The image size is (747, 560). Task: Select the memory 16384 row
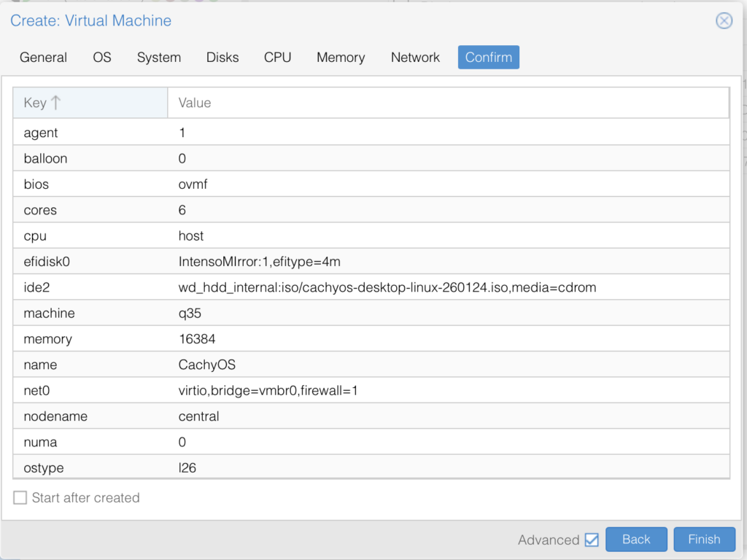tap(371, 339)
